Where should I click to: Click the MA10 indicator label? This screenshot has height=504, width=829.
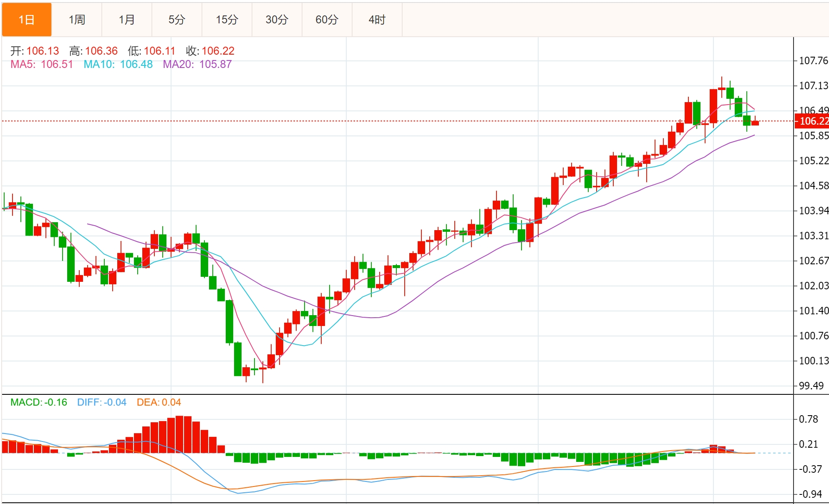[x=118, y=64]
